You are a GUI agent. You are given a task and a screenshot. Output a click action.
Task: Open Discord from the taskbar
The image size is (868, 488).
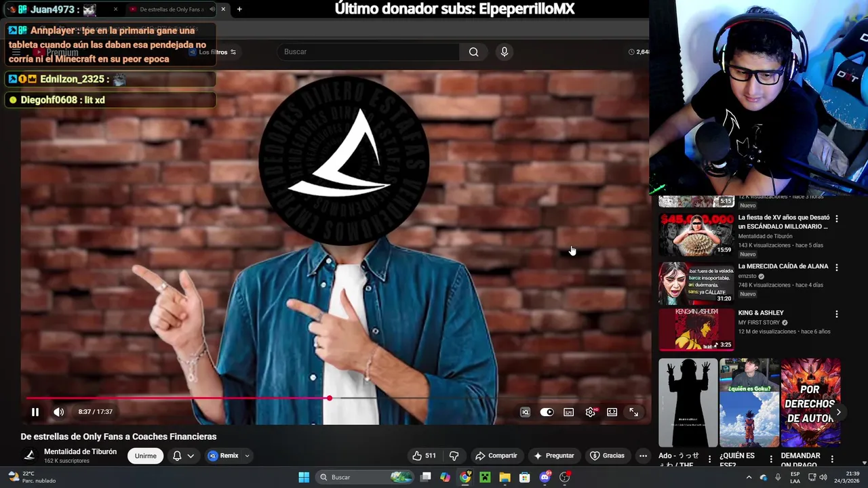tap(545, 477)
